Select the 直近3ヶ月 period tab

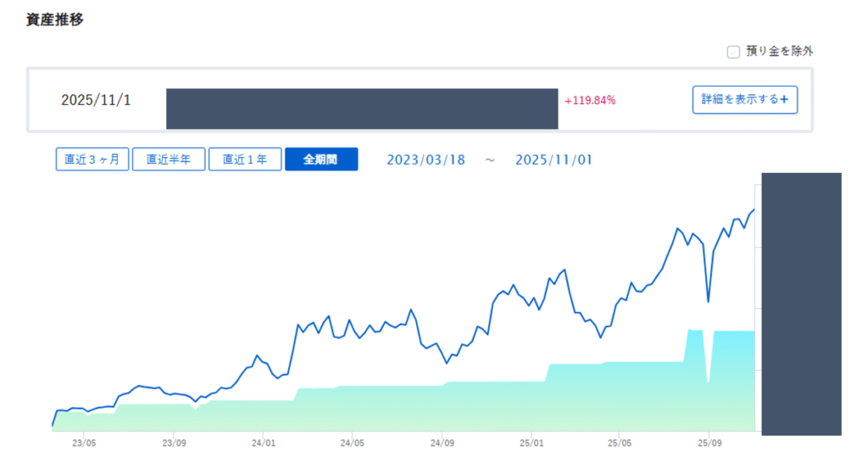[x=92, y=159]
